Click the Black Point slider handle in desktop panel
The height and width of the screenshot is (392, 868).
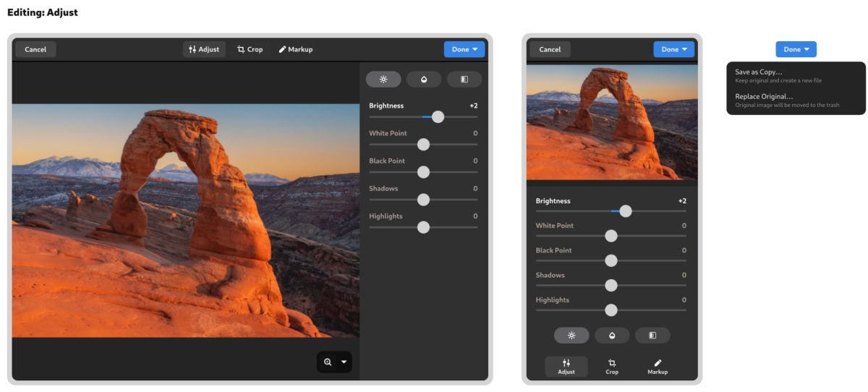[423, 172]
